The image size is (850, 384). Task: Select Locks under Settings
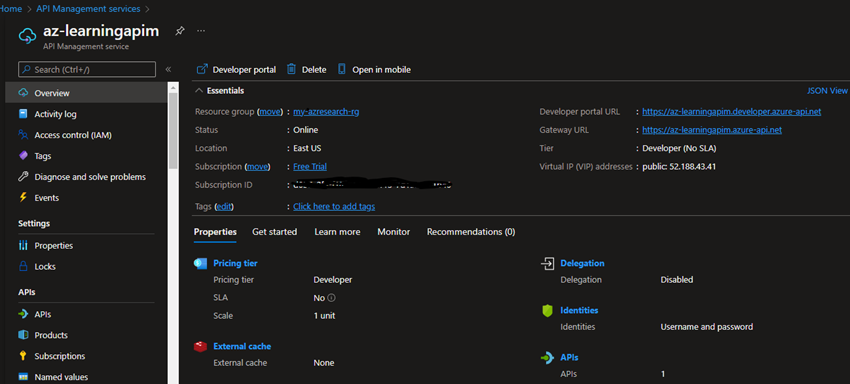tap(45, 266)
